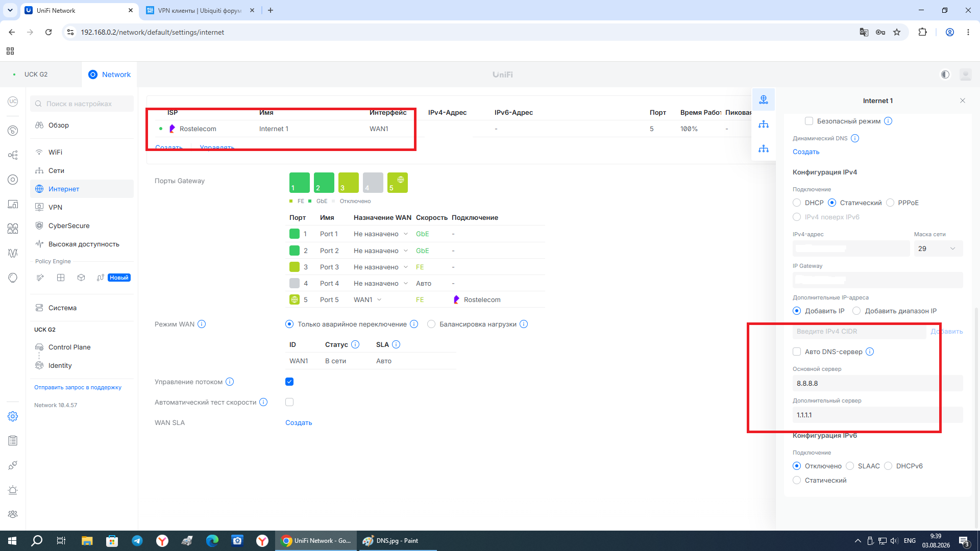Expand Port 5 WAN1 assignment dropdown
The height and width of the screenshot is (551, 980).
pyautogui.click(x=367, y=299)
